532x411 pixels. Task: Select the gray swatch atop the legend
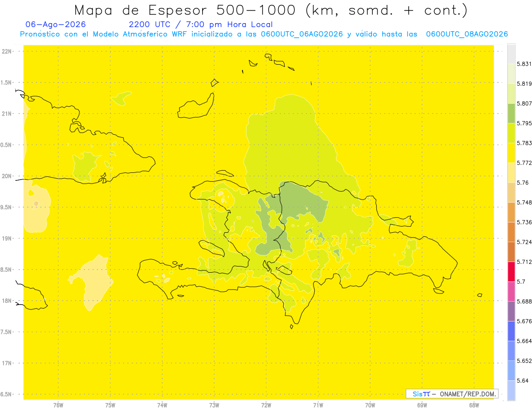pyautogui.click(x=511, y=54)
